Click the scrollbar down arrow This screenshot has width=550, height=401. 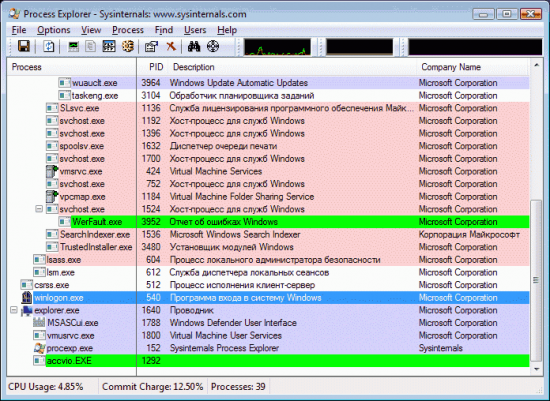[536, 369]
